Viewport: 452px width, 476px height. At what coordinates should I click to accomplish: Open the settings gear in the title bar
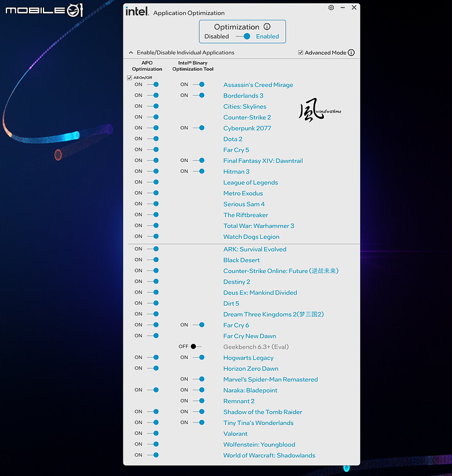[x=331, y=8]
